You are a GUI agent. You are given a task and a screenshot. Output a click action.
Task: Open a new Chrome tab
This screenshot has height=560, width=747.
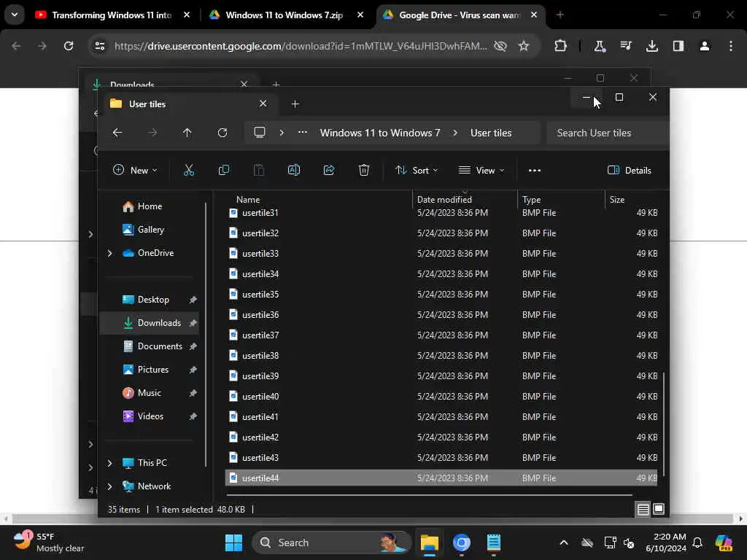560,15
